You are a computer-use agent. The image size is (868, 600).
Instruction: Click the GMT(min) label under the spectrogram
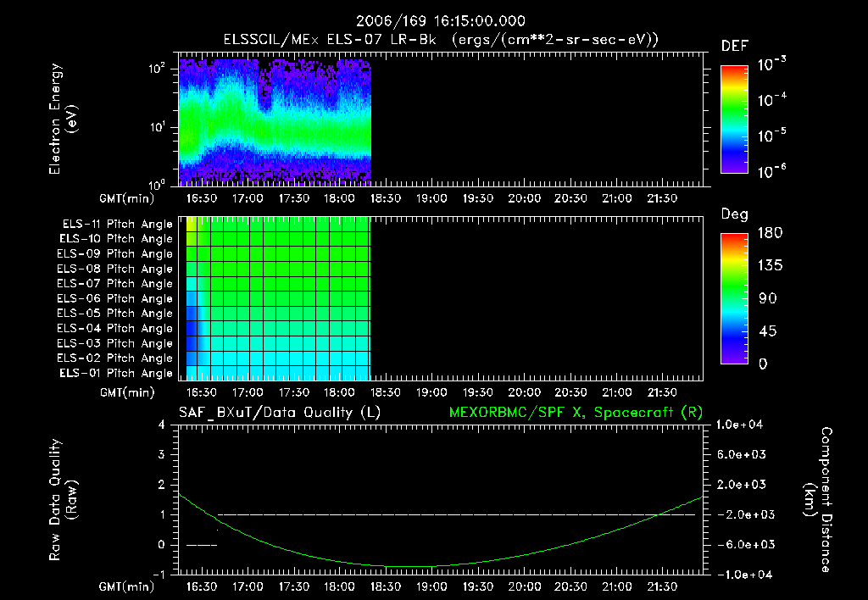click(127, 198)
